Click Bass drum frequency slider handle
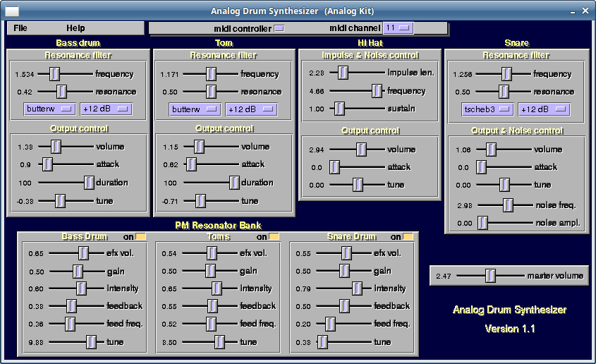This screenshot has width=596, height=364. 54,74
